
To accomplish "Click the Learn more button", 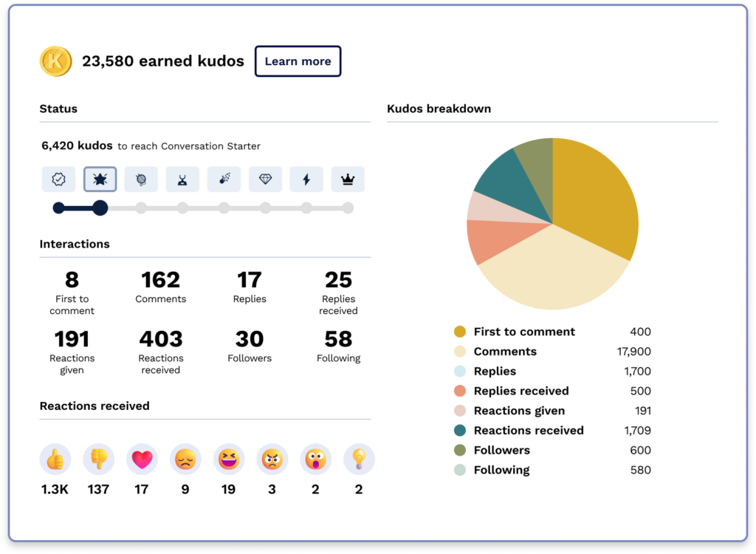I will tap(298, 61).
